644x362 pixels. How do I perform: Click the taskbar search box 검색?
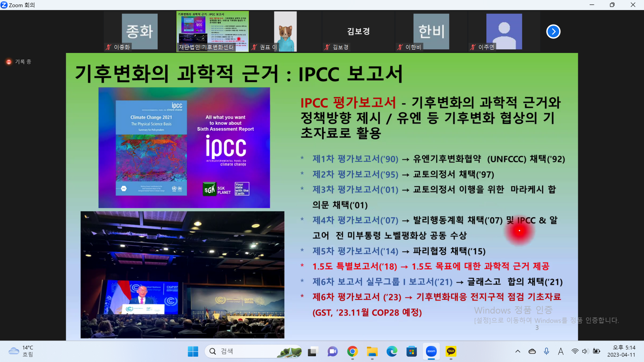coord(253,351)
